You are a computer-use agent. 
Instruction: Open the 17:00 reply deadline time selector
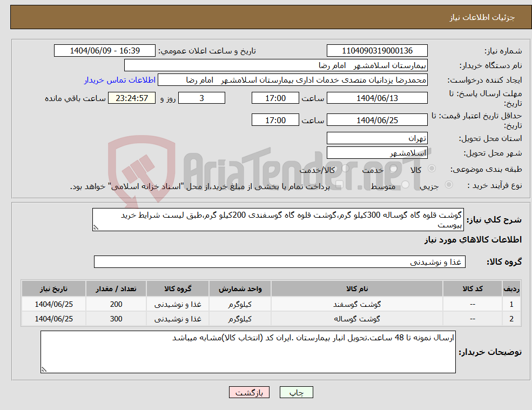[x=275, y=98]
